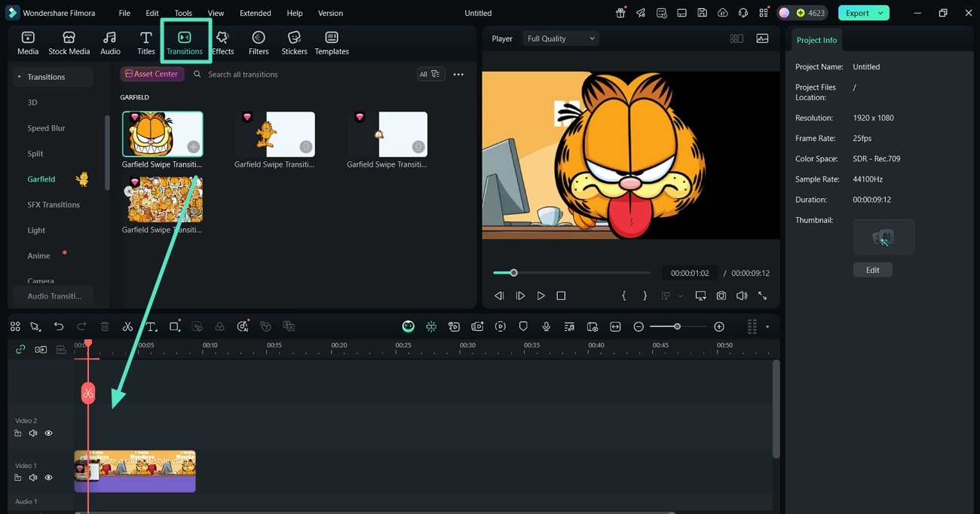Adjust the timeline zoom slider
Screen dimensions: 980x514
point(678,326)
